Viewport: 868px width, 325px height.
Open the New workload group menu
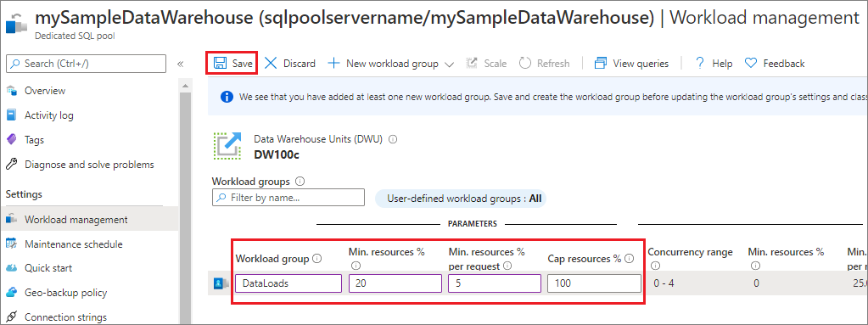pos(391,63)
